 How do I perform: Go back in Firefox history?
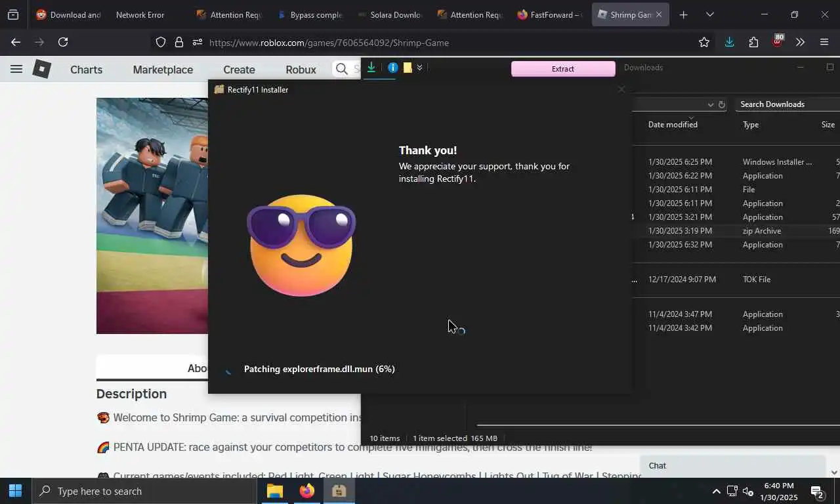tap(16, 42)
